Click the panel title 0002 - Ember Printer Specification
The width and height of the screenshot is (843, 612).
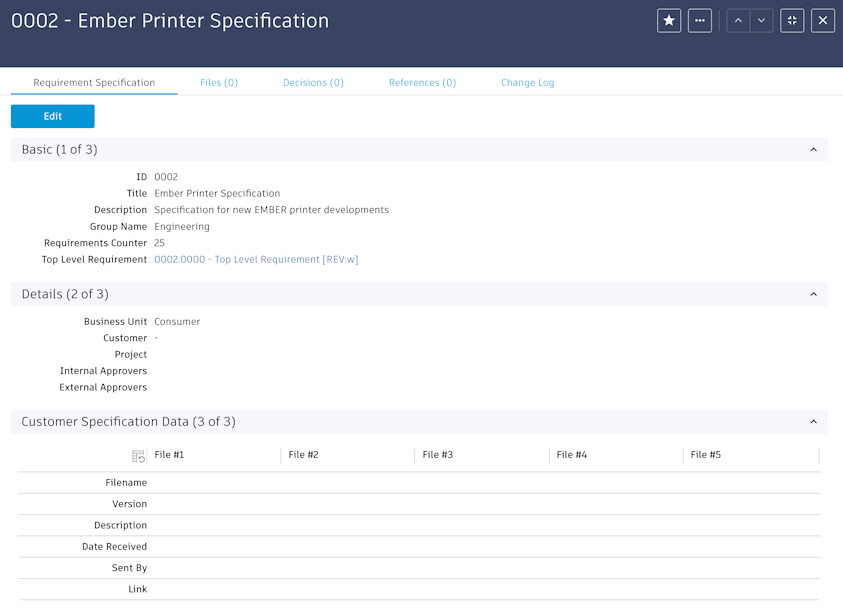170,21
